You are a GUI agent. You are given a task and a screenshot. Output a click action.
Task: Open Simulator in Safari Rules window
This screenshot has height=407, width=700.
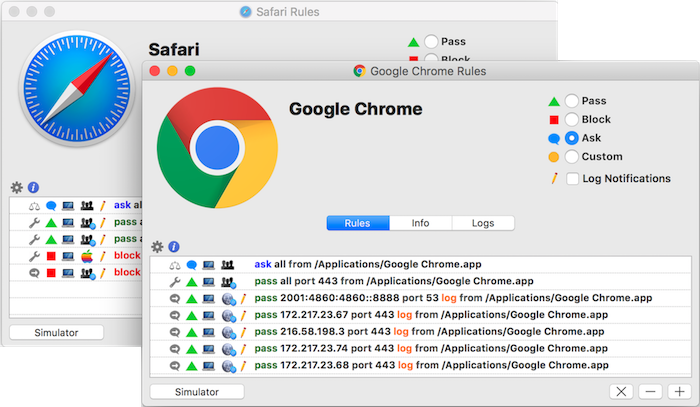coord(56,332)
